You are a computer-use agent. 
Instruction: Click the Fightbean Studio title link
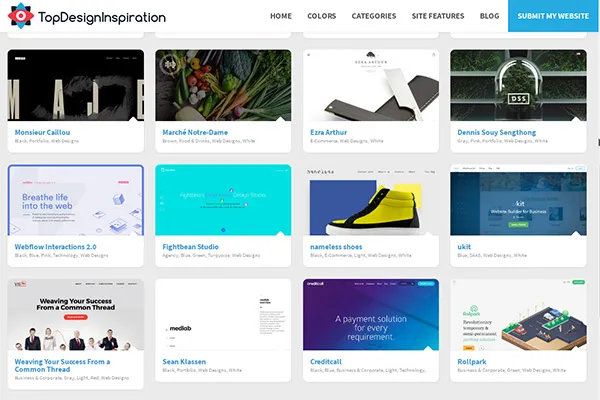(192, 247)
